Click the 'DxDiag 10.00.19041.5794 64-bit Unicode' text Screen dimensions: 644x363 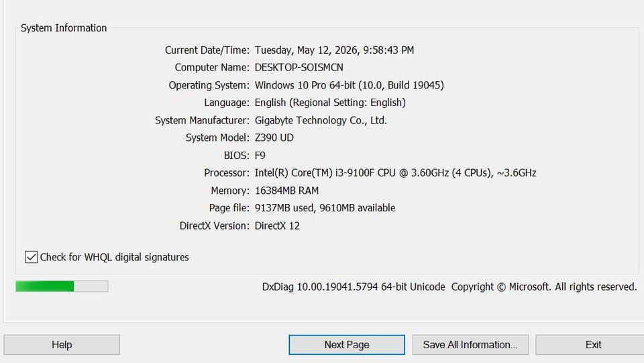354,287
